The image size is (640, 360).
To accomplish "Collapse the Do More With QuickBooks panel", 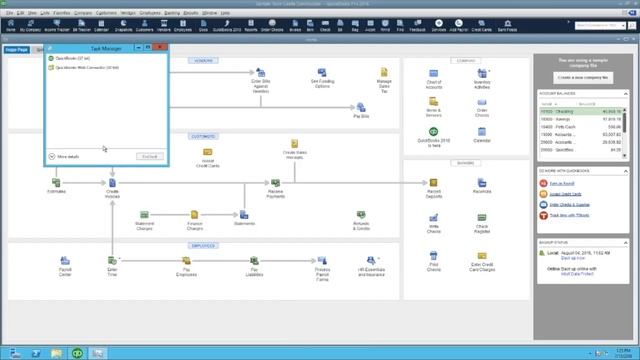I will 625,171.
